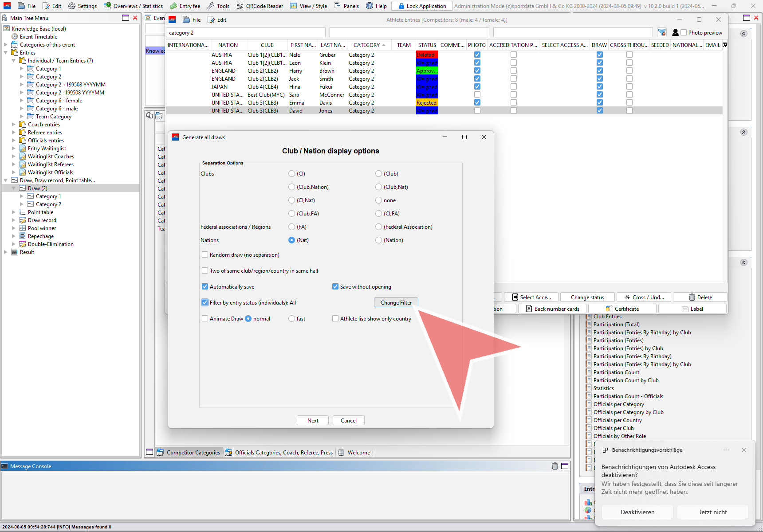Click the filter icon beside search fields
763x532 pixels.
(662, 32)
